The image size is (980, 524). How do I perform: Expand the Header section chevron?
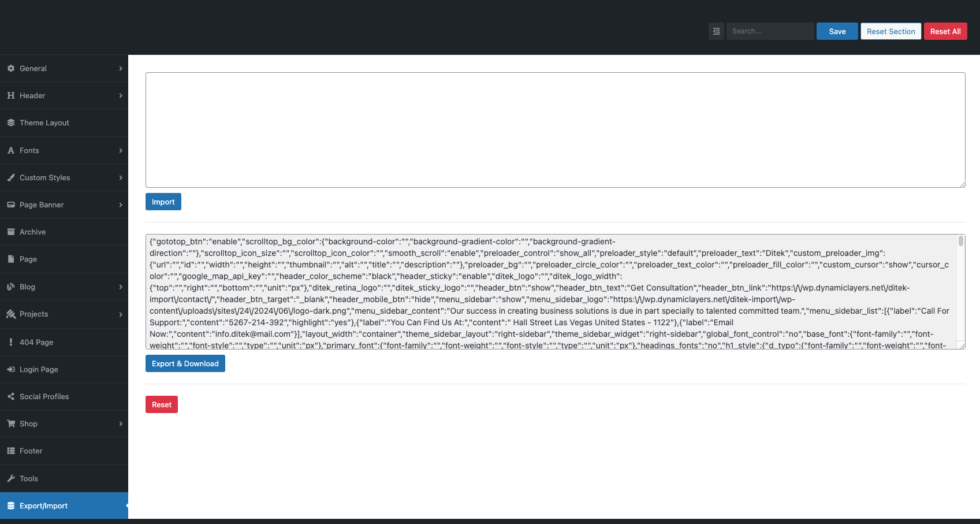121,95
